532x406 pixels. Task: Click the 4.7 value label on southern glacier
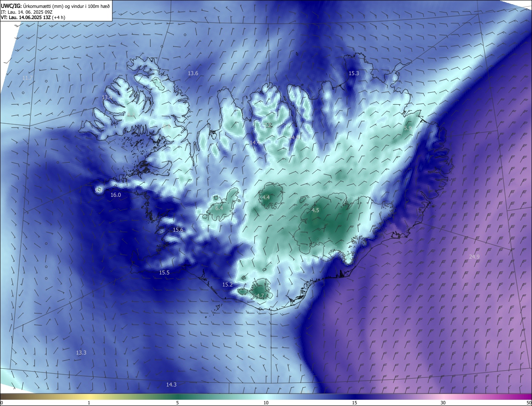pyautogui.click(x=260, y=296)
